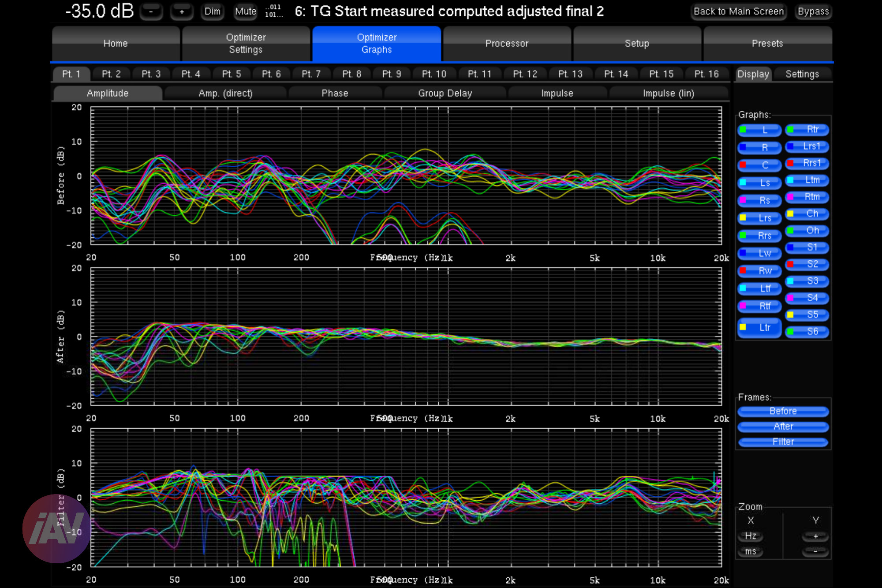Image resolution: width=882 pixels, height=588 pixels.
Task: Toggle the Rtm channel graph
Action: [807, 197]
